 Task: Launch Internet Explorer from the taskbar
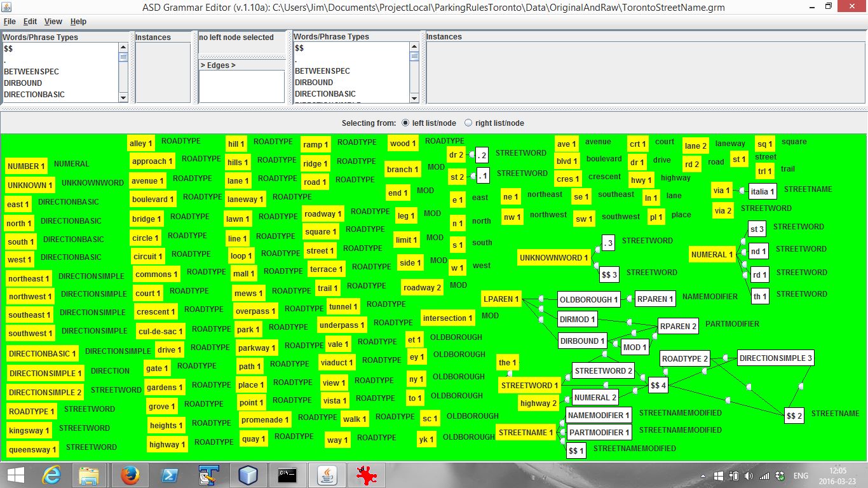tap(51, 475)
